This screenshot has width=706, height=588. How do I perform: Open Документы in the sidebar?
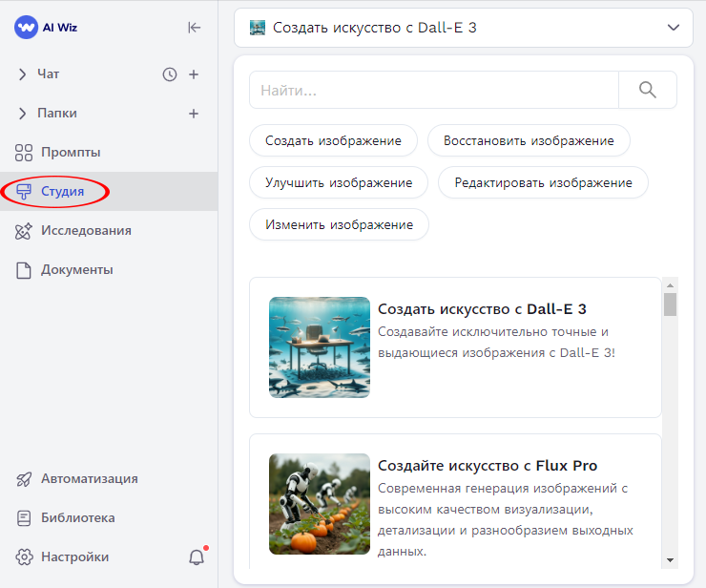tap(76, 269)
